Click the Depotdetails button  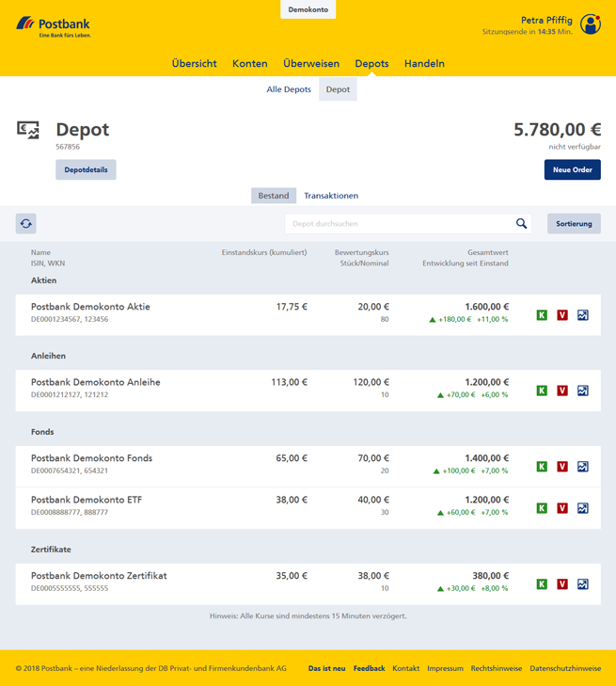tap(86, 169)
